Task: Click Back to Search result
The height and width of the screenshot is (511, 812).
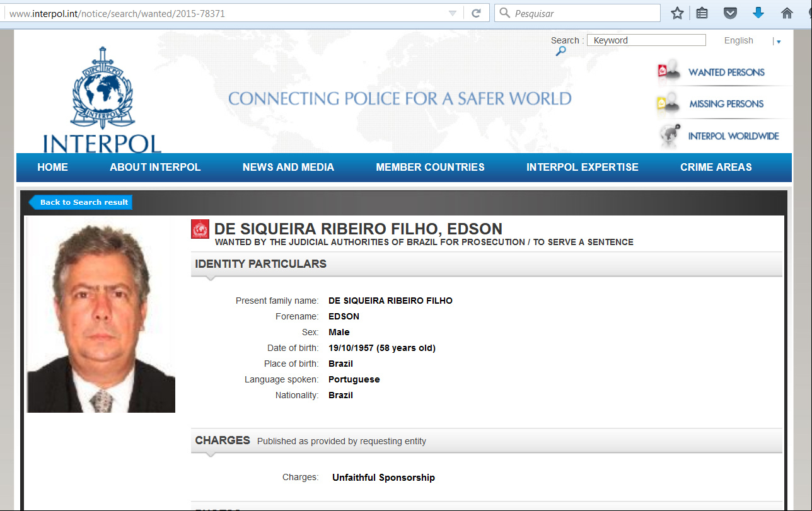Action: (80, 202)
